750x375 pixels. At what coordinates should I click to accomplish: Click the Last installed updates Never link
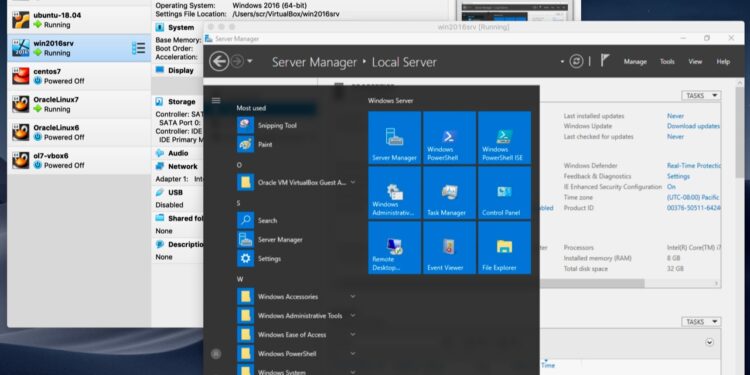[x=675, y=116]
